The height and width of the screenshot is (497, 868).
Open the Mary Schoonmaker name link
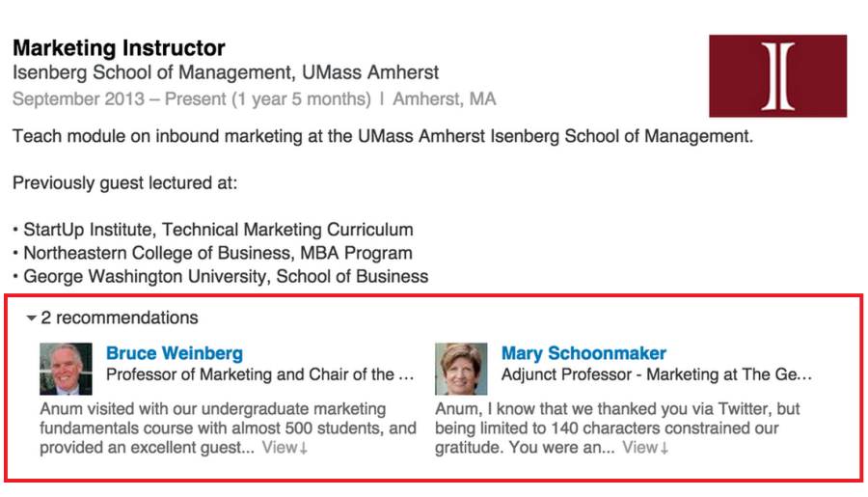[583, 353]
